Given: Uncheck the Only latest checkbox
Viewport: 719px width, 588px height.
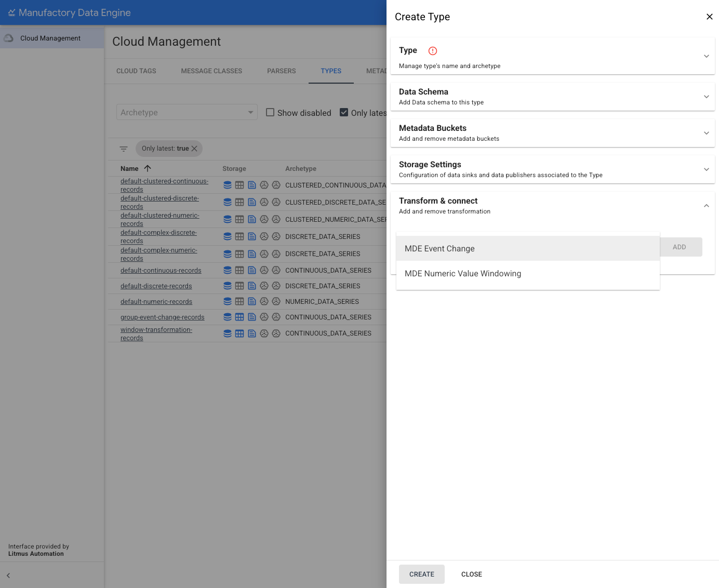Looking at the screenshot, I should 344,113.
